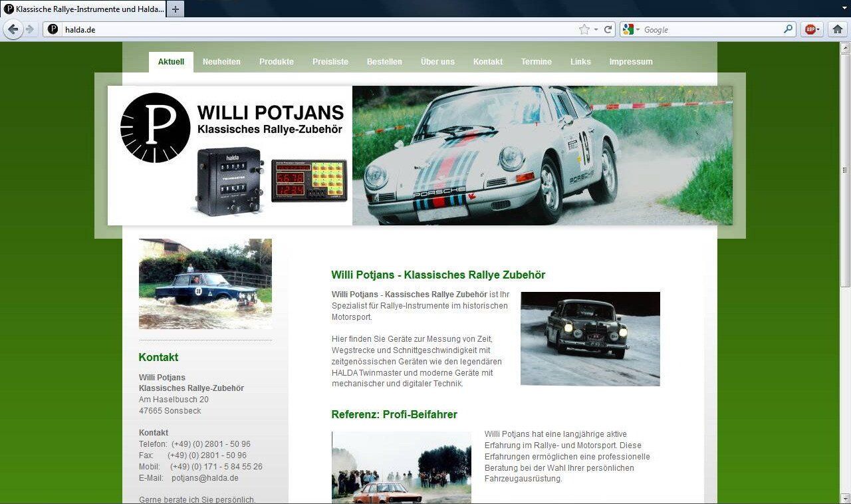Switch to the Preisliste menu item
The width and height of the screenshot is (851, 504).
[330, 62]
